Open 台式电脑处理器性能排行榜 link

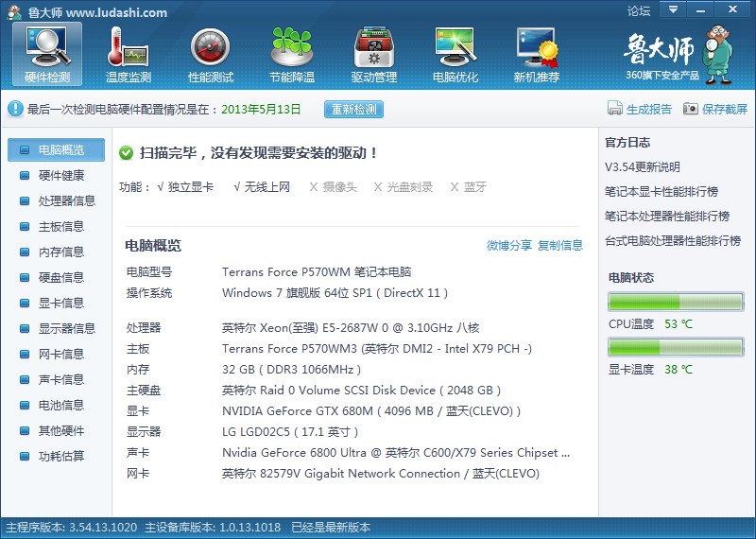click(x=673, y=241)
